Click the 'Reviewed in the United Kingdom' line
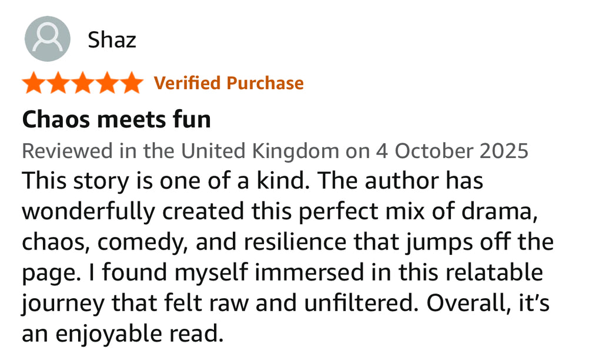 [180, 151]
